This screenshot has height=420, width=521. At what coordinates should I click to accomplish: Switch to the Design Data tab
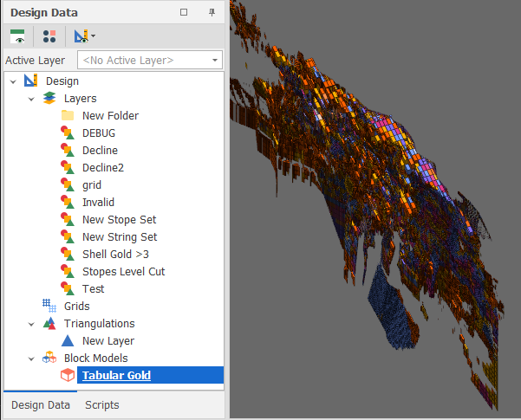[40, 404]
